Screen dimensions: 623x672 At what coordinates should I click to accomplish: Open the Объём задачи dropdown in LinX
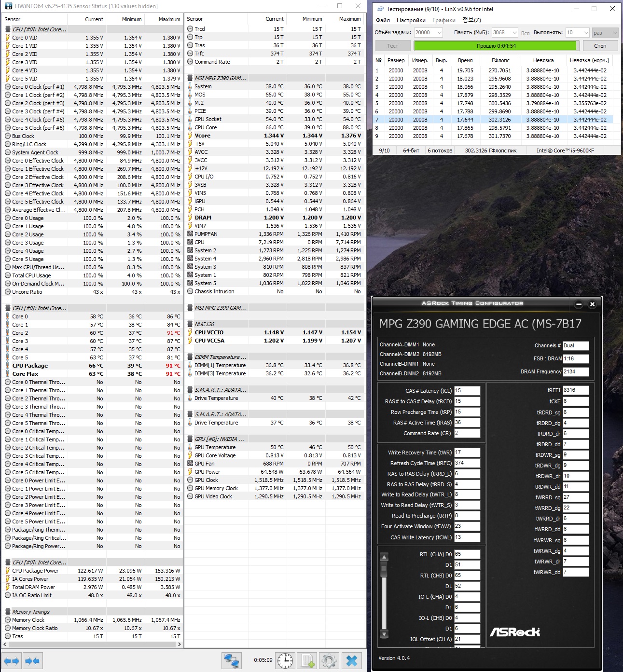[429, 32]
